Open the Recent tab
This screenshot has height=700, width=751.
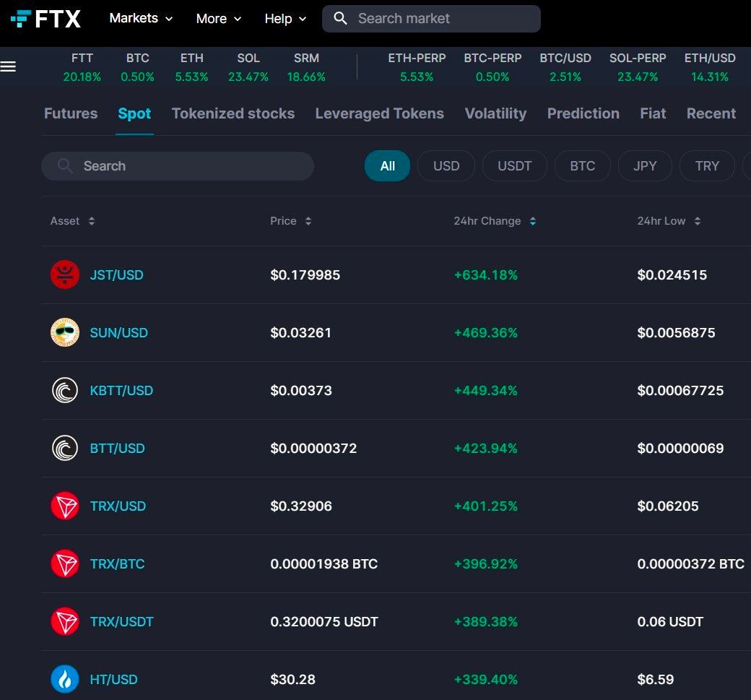[711, 113]
